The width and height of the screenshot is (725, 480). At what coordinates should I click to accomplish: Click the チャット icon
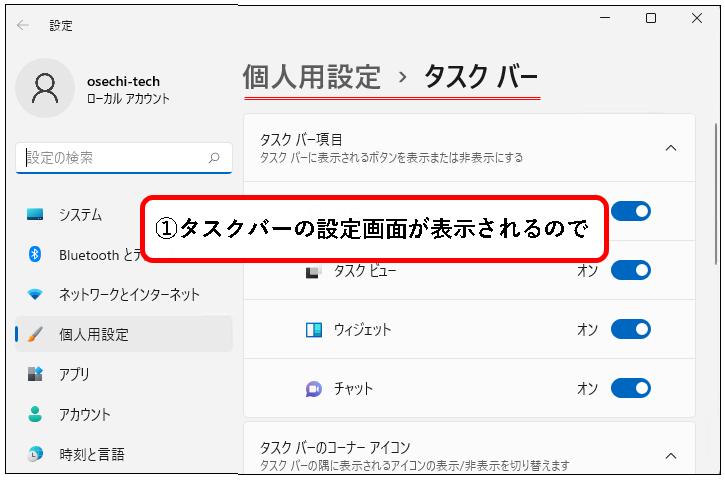click(313, 389)
